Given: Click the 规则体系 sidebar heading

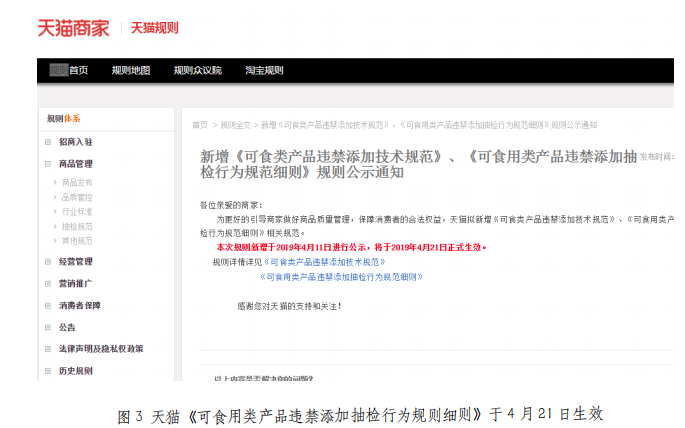Looking at the screenshot, I should point(64,119).
